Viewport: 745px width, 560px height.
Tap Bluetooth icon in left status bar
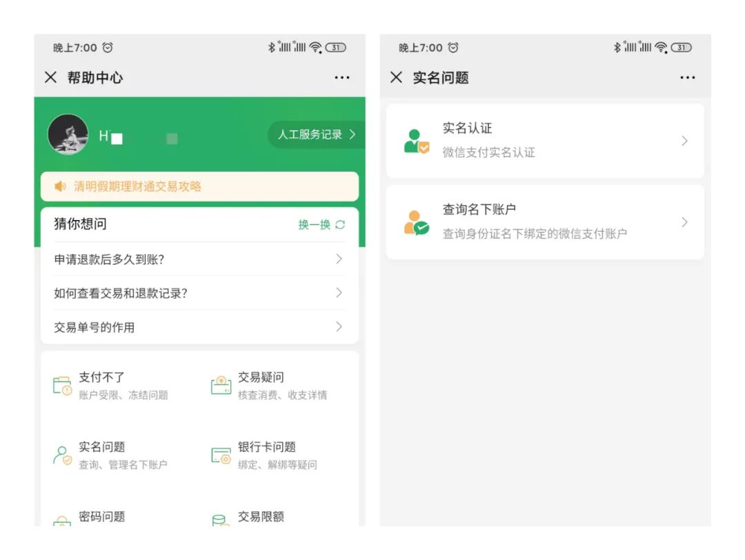(271, 47)
